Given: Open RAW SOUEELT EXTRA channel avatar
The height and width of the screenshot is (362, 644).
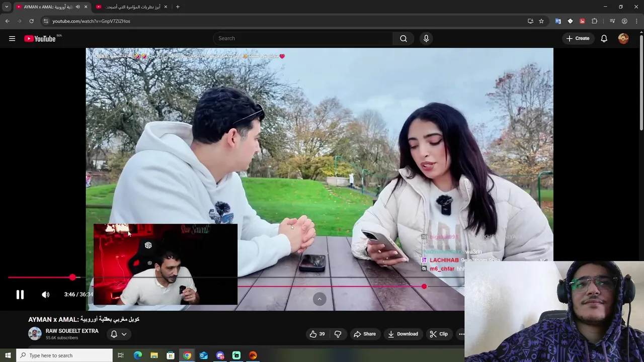Looking at the screenshot, I should (x=35, y=334).
